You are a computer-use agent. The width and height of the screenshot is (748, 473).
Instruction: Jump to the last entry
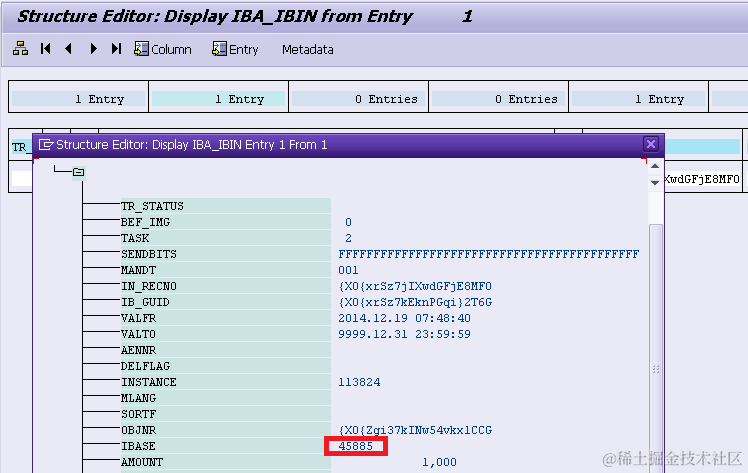click(x=116, y=49)
